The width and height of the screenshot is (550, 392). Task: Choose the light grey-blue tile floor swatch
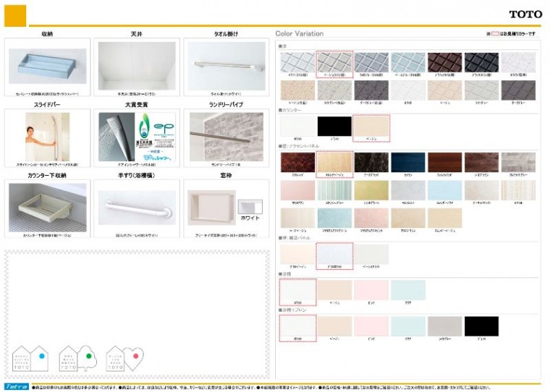pyautogui.click(x=371, y=62)
